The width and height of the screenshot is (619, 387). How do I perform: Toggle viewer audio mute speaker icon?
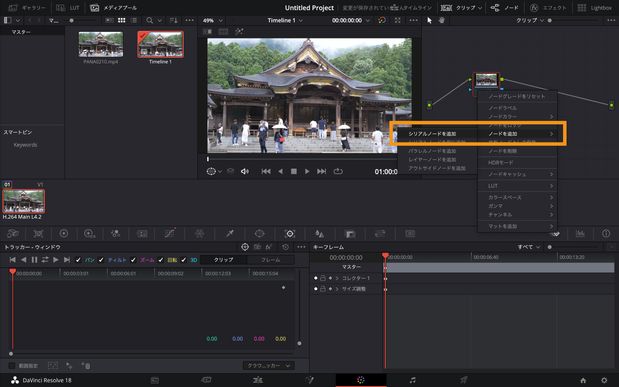pos(245,171)
